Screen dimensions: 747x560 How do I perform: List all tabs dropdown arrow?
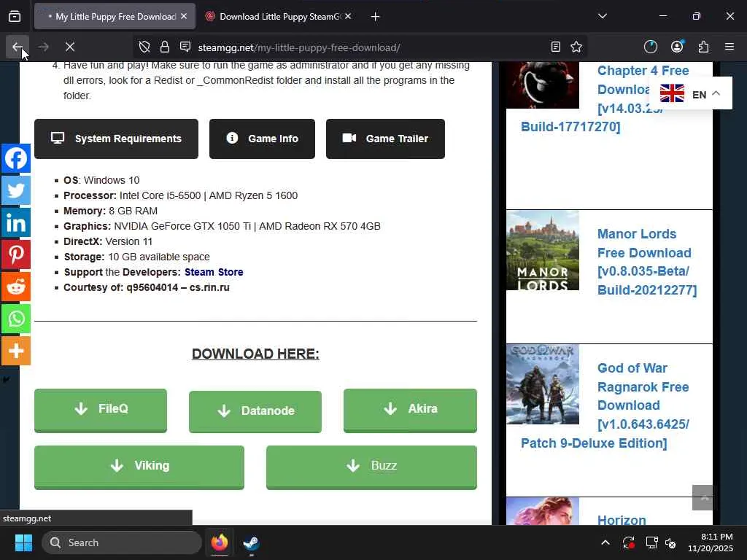[x=602, y=16]
